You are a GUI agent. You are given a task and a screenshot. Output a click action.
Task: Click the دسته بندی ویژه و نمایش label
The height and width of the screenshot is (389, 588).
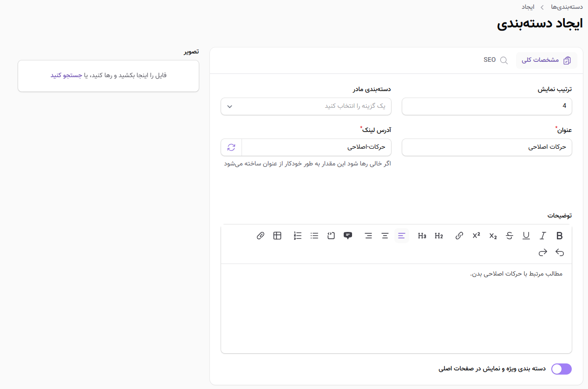click(492, 369)
